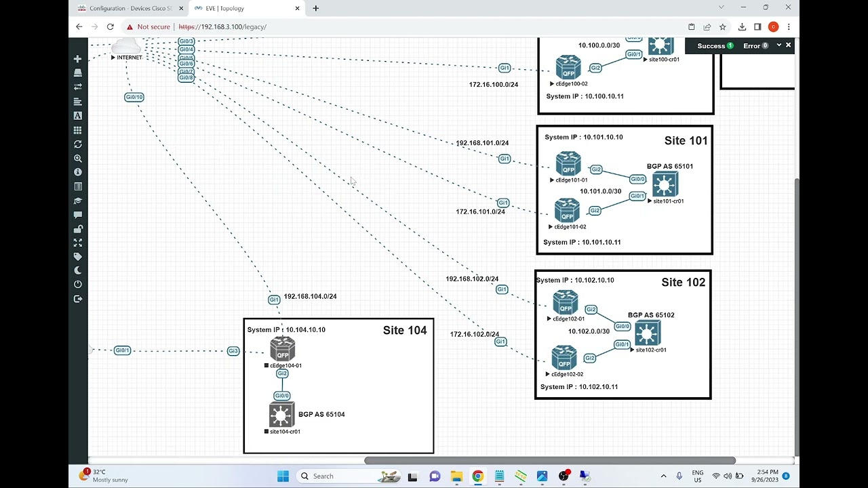The width and height of the screenshot is (868, 488).
Task: Toggle the Lock lab padlock icon
Action: 77,229
